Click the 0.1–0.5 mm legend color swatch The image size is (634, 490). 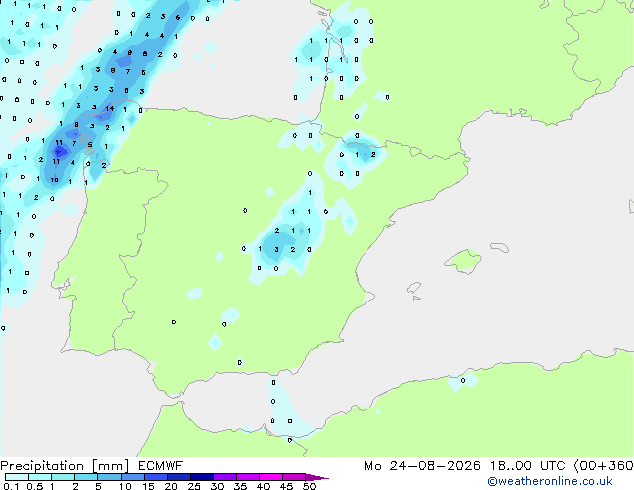[x=17, y=477]
